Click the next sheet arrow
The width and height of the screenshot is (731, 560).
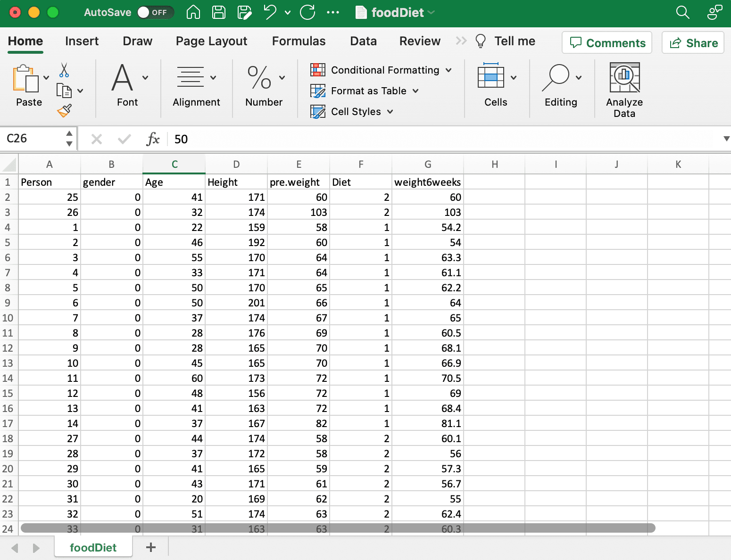(36, 548)
